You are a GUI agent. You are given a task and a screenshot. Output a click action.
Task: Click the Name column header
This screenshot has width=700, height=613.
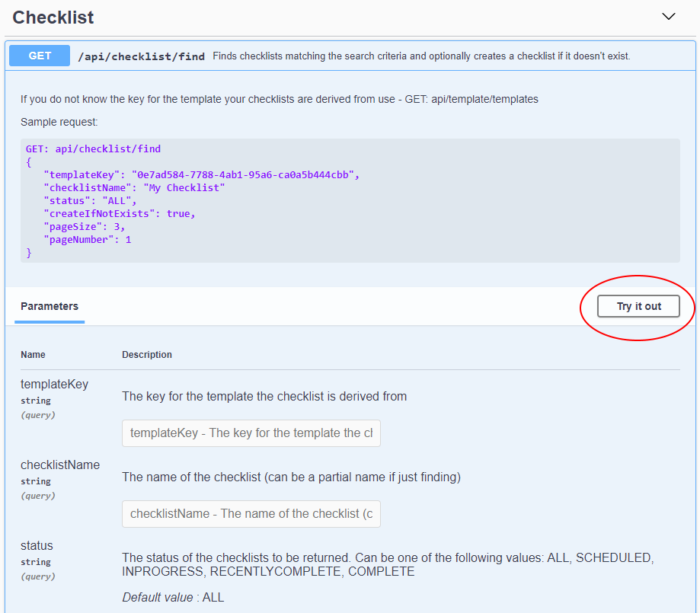click(33, 355)
